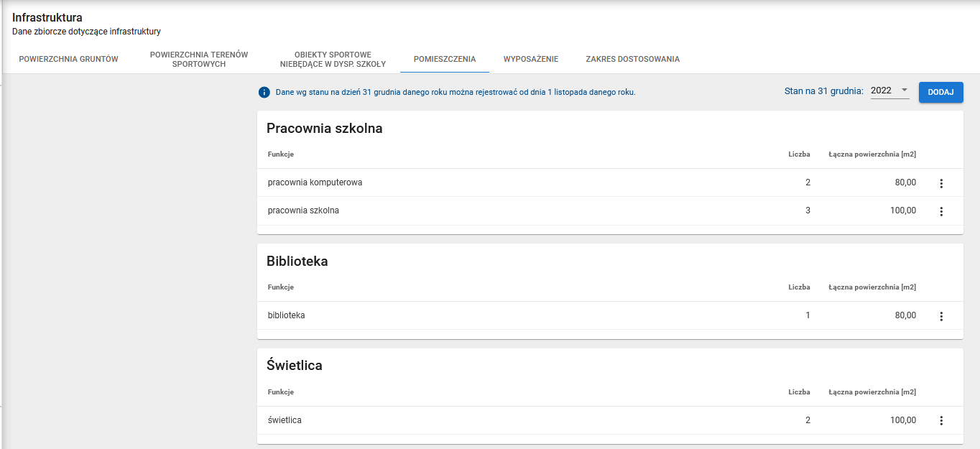The width and height of the screenshot is (980, 449).
Task: Click the biblioteka function row
Action: (287, 315)
